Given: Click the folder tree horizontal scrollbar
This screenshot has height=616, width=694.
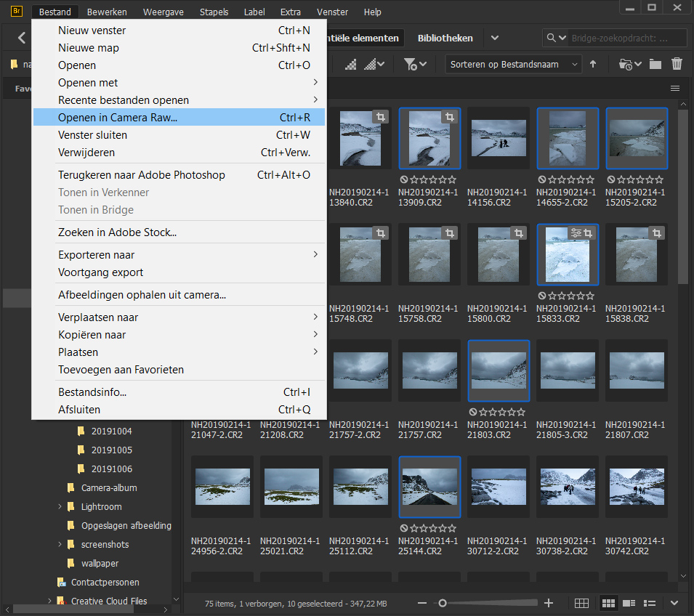Looking at the screenshot, I should [x=73, y=609].
